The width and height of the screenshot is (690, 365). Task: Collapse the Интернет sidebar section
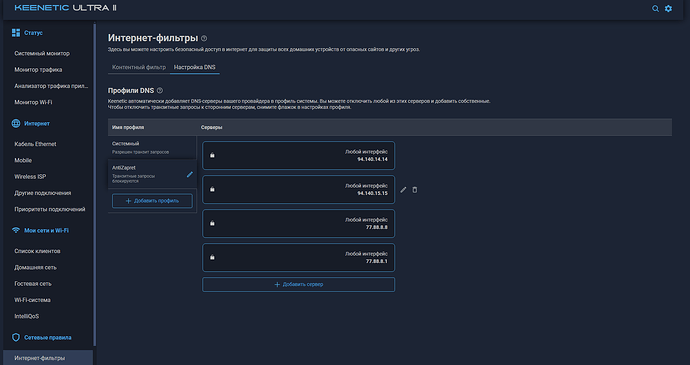pyautogui.click(x=37, y=123)
